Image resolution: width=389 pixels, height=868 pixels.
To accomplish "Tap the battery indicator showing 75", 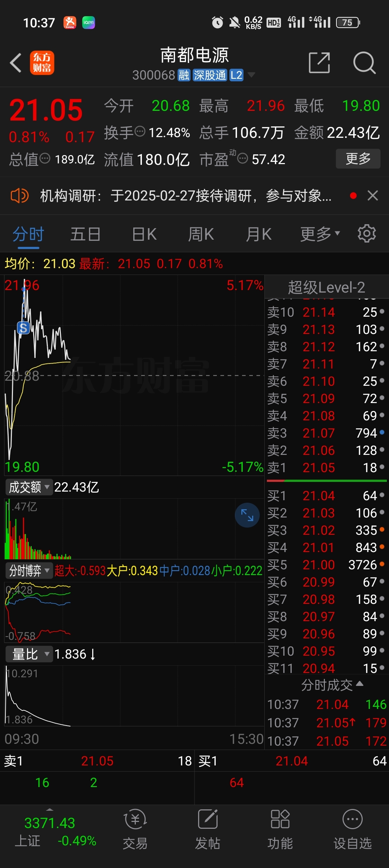I will [x=348, y=23].
